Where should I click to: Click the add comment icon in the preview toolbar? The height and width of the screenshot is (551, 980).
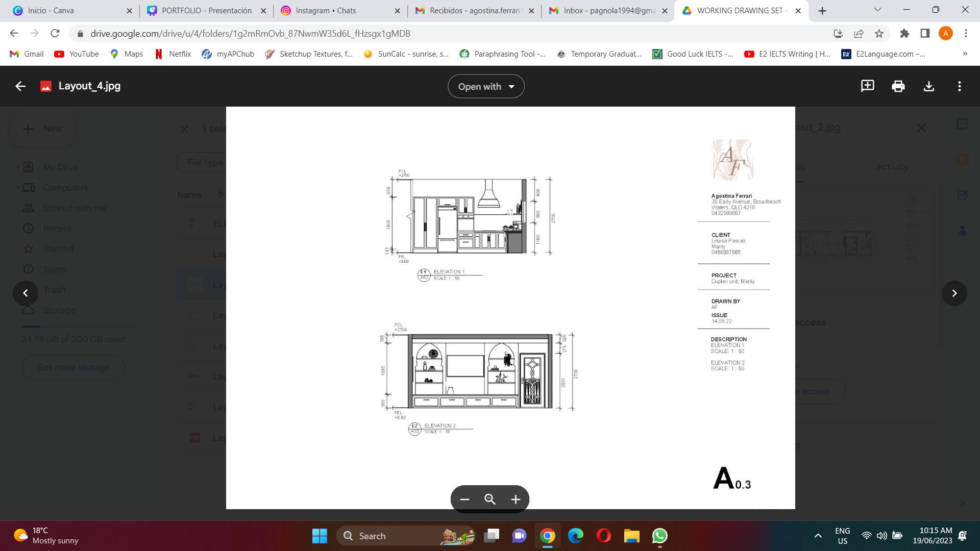click(x=867, y=86)
